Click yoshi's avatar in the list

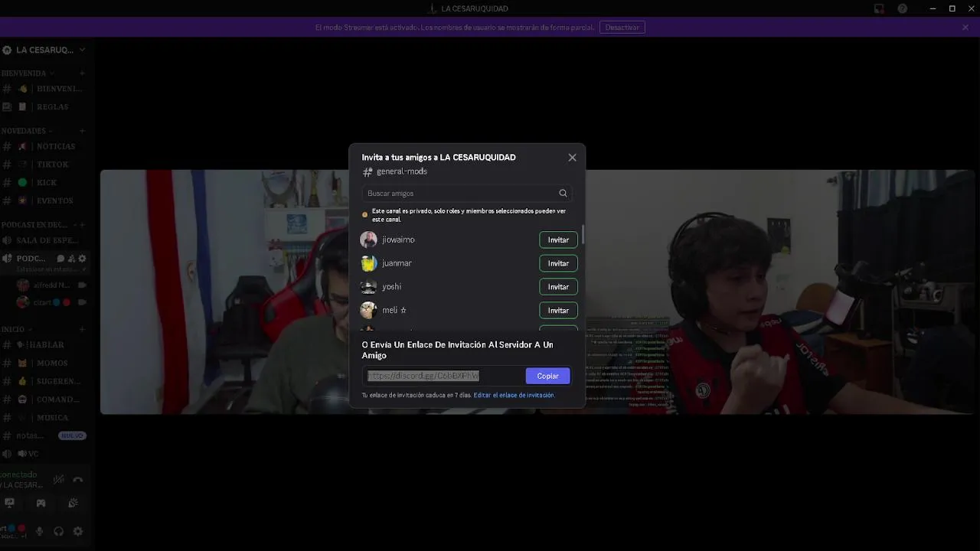click(x=368, y=287)
